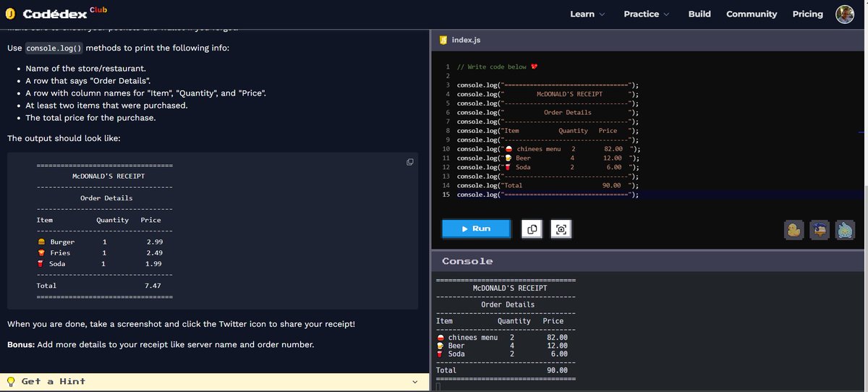This screenshot has height=392, width=868.
Task: Click the McDONALD'S RECEIPT code line
Action: (548, 94)
